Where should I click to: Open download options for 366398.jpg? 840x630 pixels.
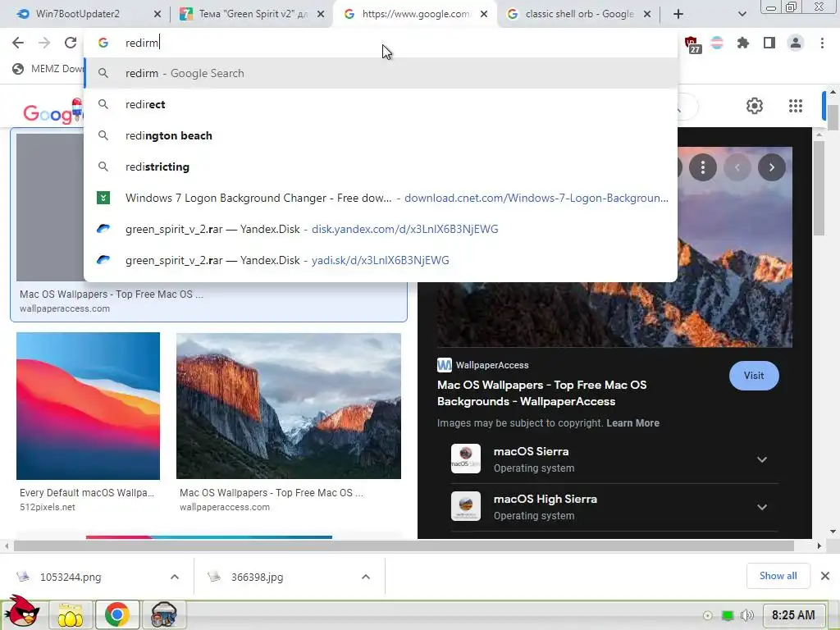[x=365, y=577]
